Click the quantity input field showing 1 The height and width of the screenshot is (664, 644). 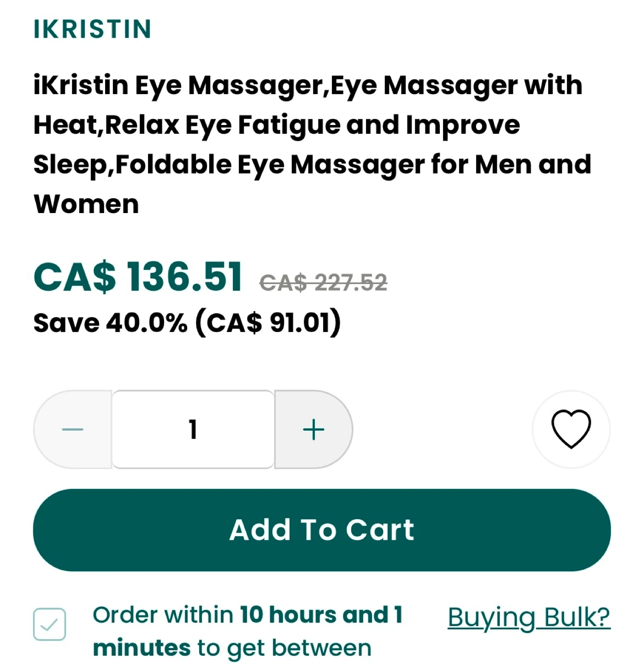tap(193, 429)
